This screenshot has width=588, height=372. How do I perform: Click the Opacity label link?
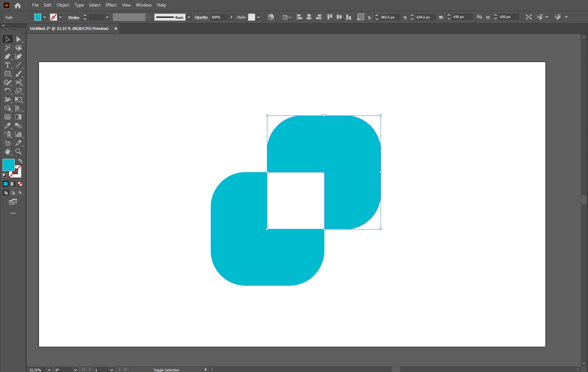[201, 17]
